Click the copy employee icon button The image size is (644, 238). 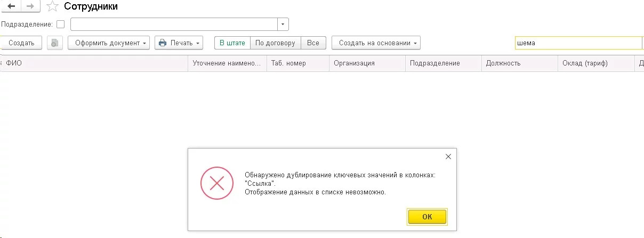(x=55, y=43)
